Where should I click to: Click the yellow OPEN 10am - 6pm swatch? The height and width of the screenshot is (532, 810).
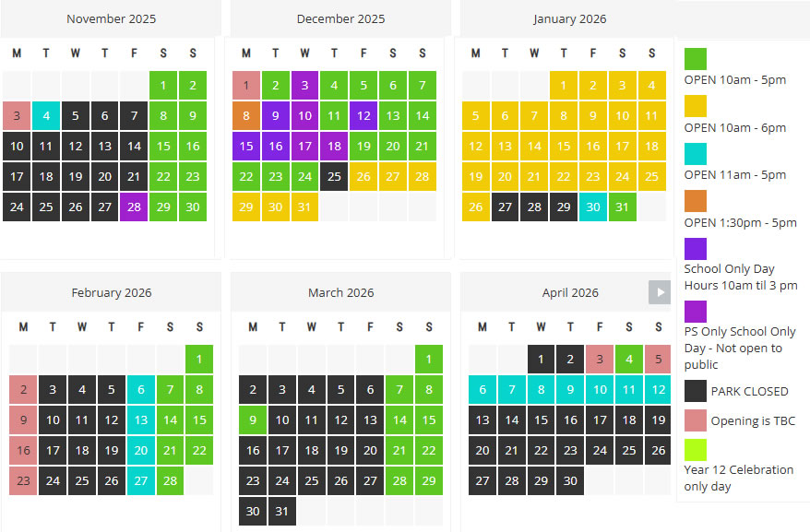696,107
